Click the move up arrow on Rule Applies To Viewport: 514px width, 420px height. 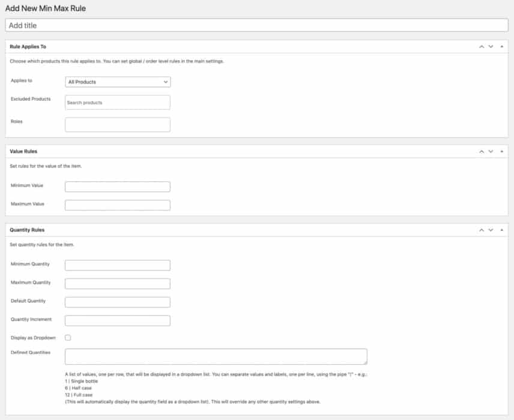pos(481,46)
